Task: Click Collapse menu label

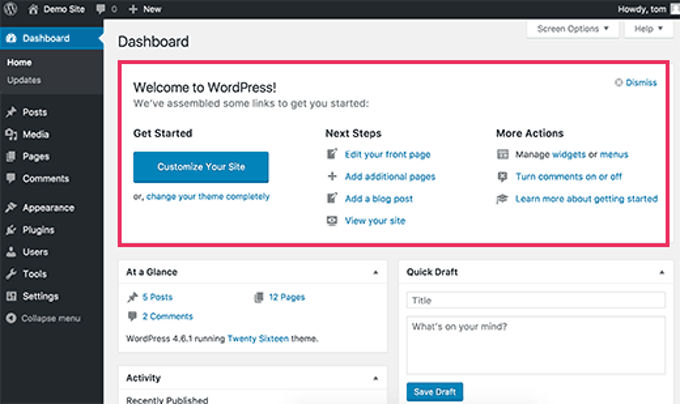Action: coord(51,318)
